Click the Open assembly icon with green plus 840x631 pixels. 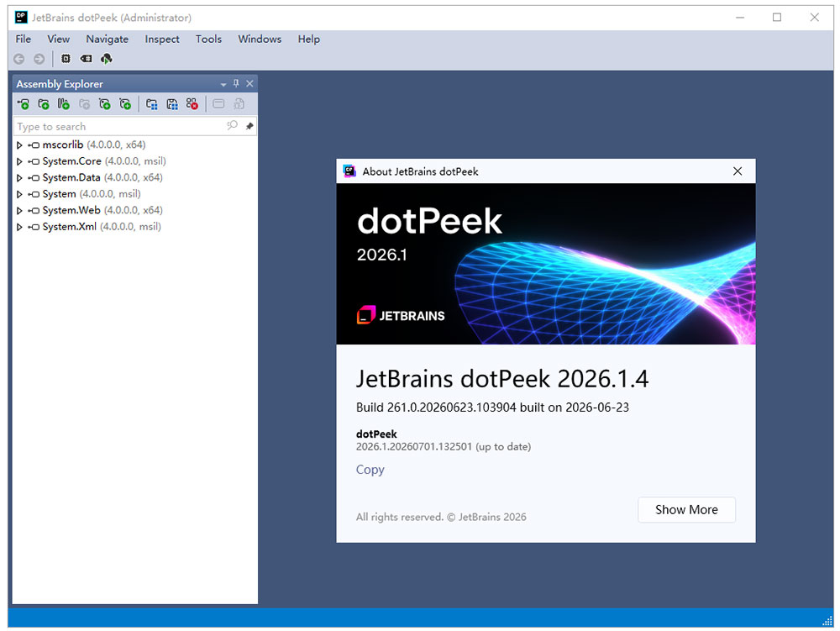click(23, 104)
